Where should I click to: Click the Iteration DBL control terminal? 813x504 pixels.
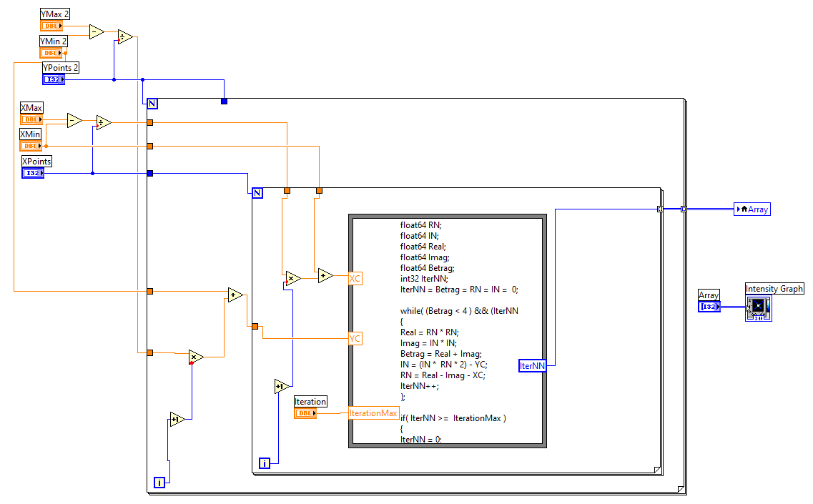point(305,413)
